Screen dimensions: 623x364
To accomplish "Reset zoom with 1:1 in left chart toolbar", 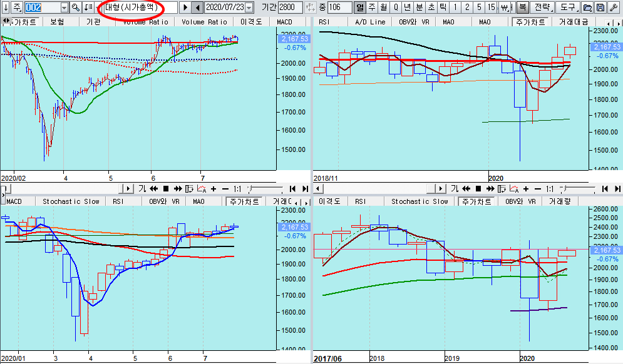I will [237, 188].
